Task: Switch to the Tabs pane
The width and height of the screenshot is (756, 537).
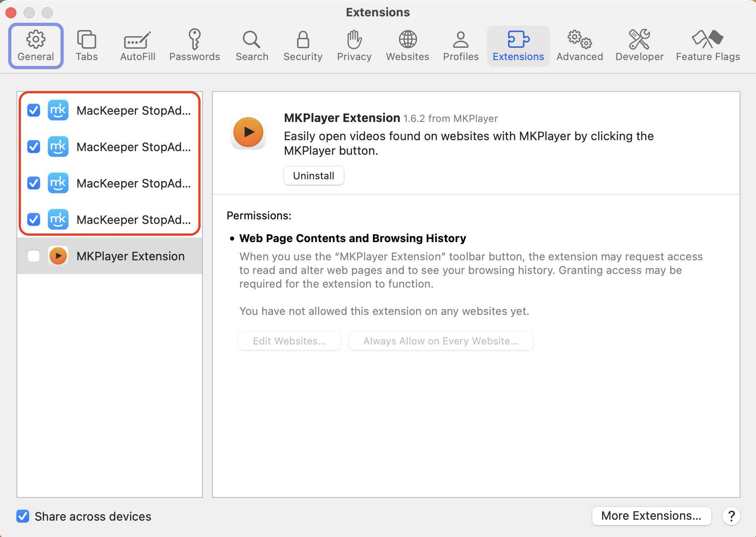Action: pos(86,46)
